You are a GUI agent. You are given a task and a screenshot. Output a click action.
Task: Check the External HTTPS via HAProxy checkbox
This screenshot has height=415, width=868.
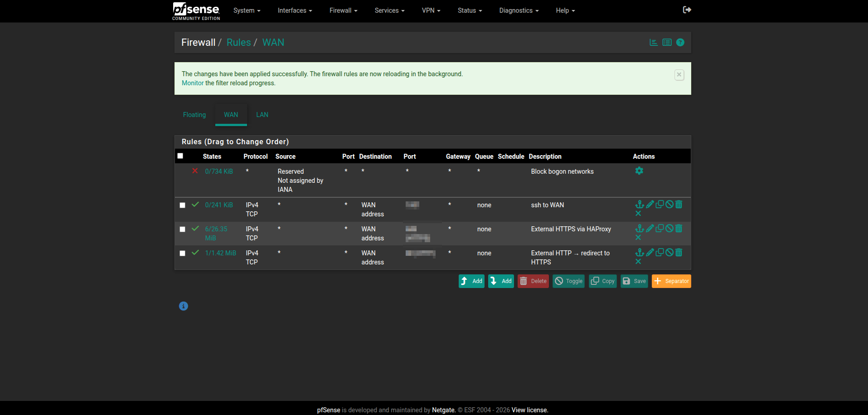(x=182, y=229)
